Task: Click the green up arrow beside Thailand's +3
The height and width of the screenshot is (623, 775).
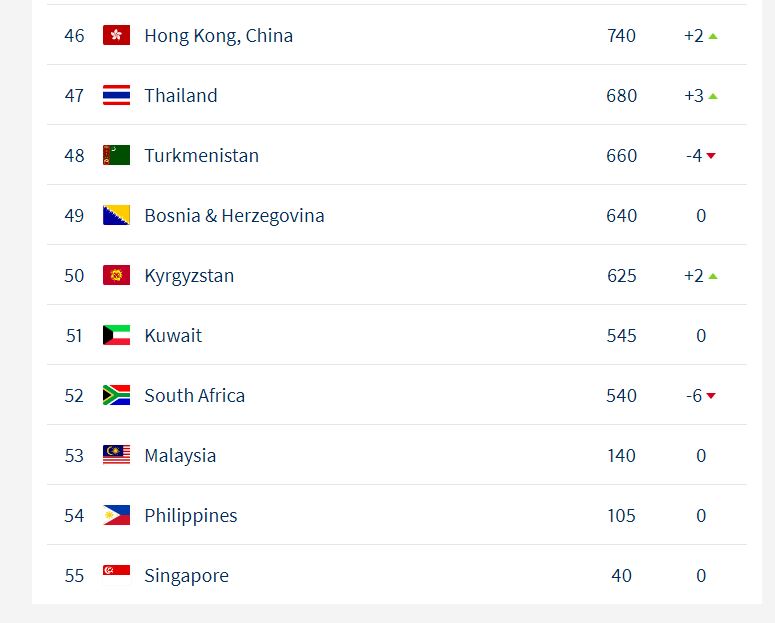Action: (713, 96)
